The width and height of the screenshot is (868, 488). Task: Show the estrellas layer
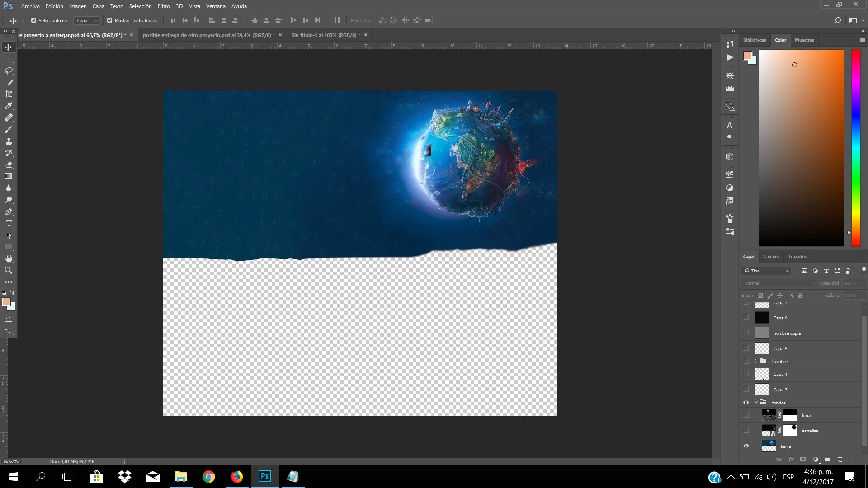(x=746, y=431)
